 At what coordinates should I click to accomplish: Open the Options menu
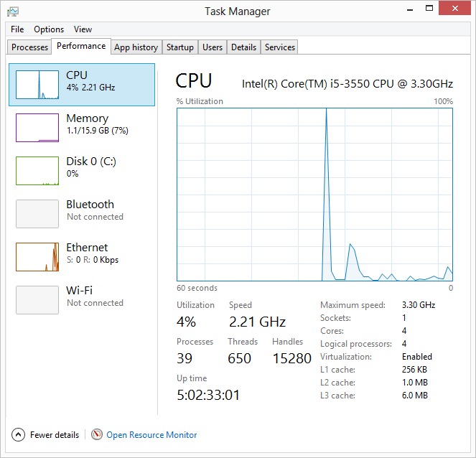tap(49, 29)
